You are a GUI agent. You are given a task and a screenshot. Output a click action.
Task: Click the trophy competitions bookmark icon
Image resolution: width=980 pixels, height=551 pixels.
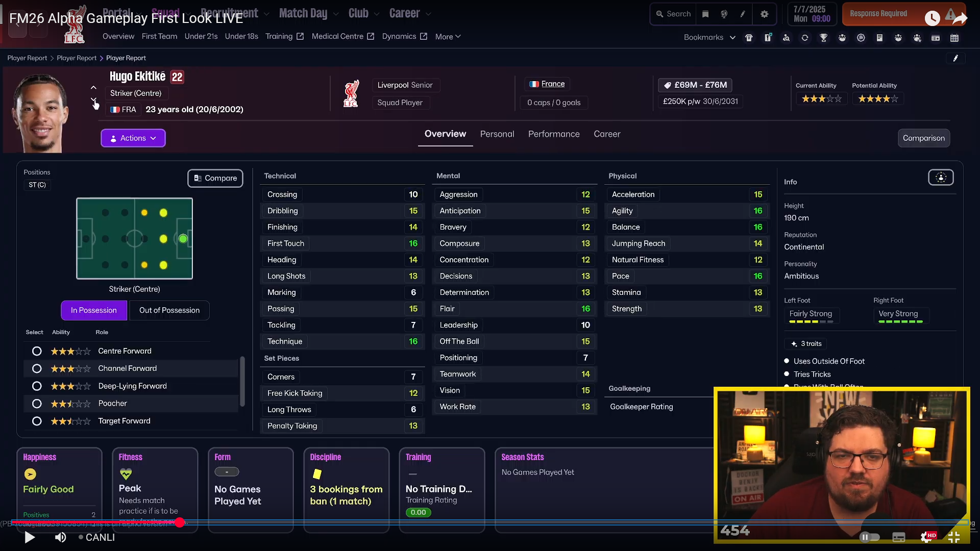pos(823,38)
